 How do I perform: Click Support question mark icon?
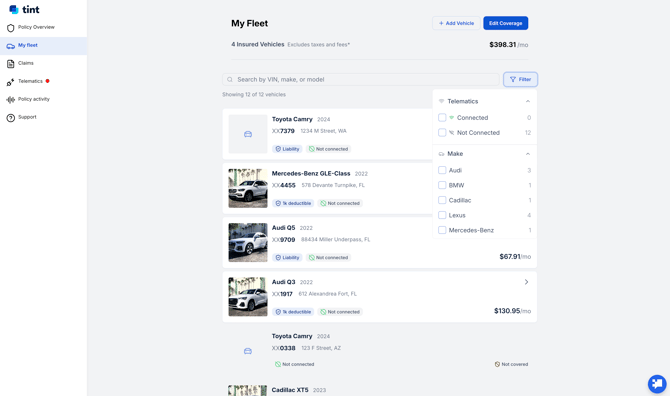[11, 117]
